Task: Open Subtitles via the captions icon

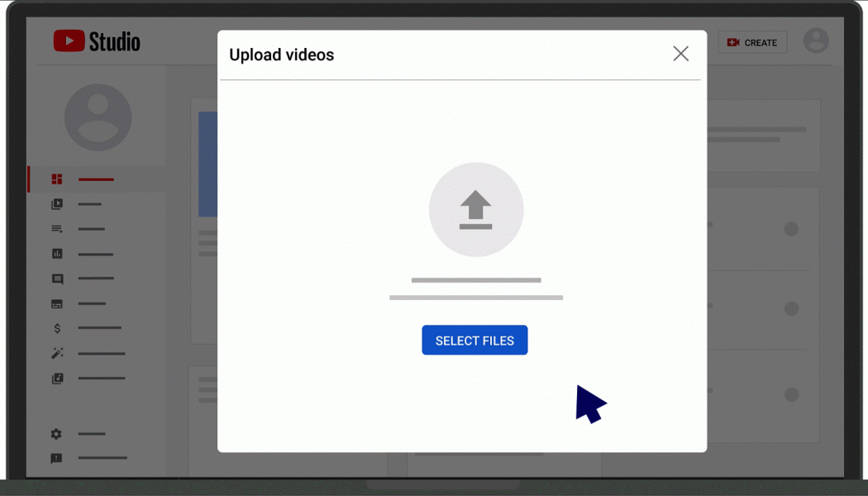Action: [x=56, y=303]
